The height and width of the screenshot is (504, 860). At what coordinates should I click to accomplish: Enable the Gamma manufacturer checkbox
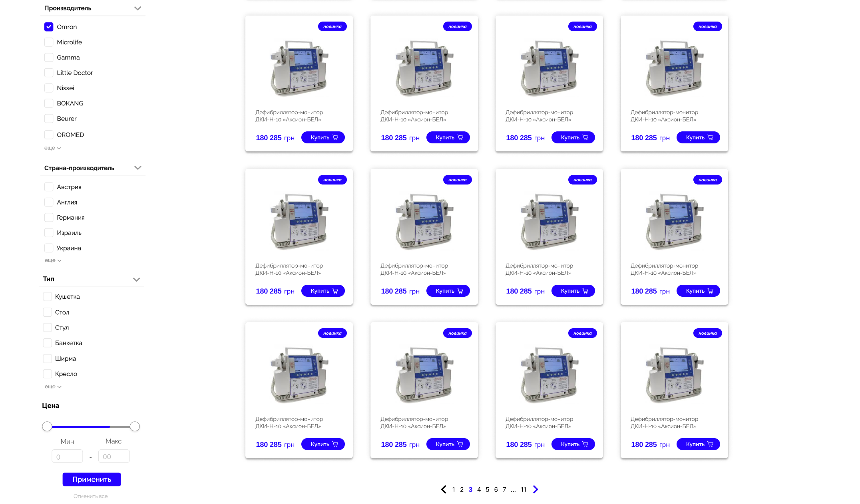pos(49,58)
